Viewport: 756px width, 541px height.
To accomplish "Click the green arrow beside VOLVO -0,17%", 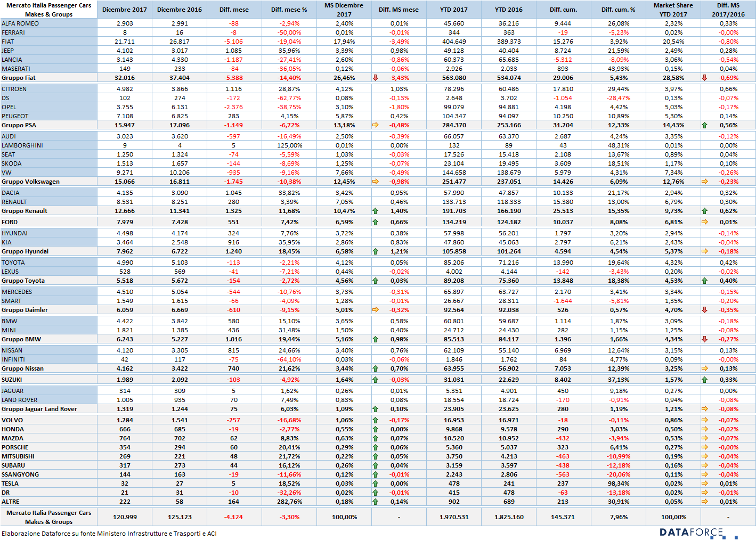I will coord(375,420).
